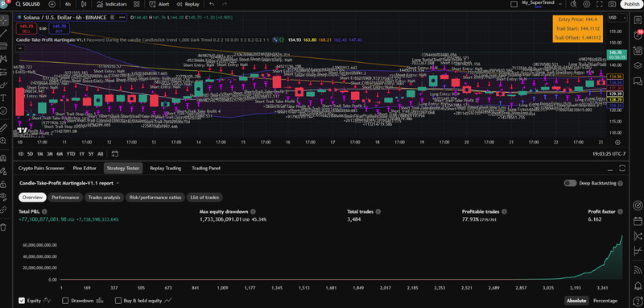Select the Strategy Tester tab
This screenshot has width=644, height=308.
click(123, 169)
